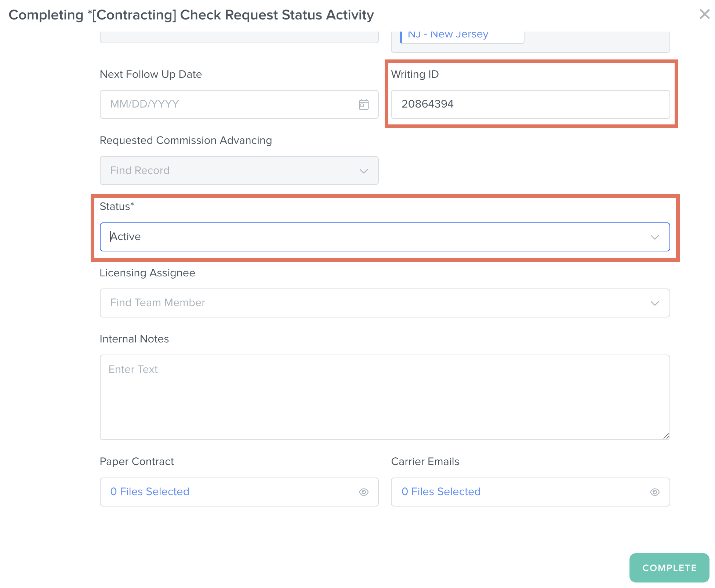Click into the Internal Notes text area
This screenshot has height=588, width=715.
click(x=384, y=397)
